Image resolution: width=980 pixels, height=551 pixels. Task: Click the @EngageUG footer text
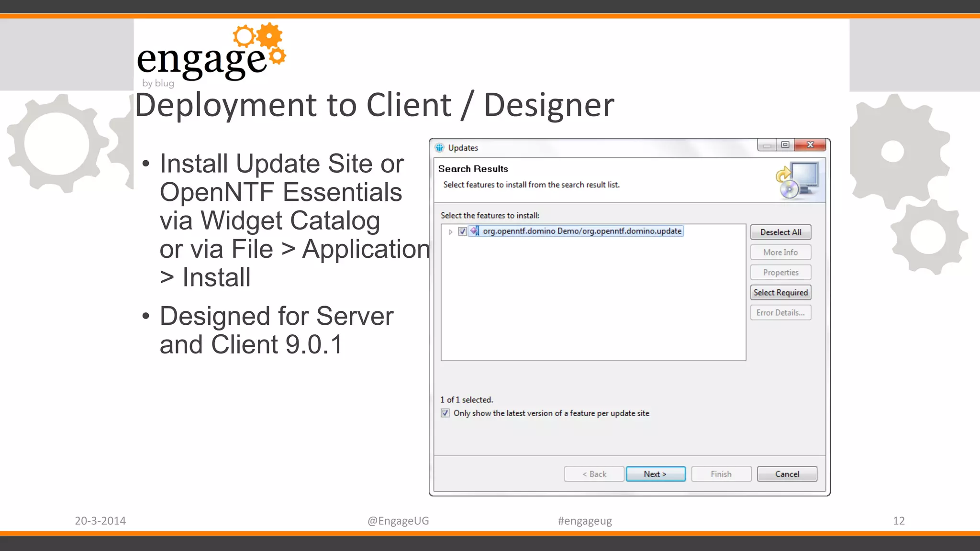tap(398, 521)
